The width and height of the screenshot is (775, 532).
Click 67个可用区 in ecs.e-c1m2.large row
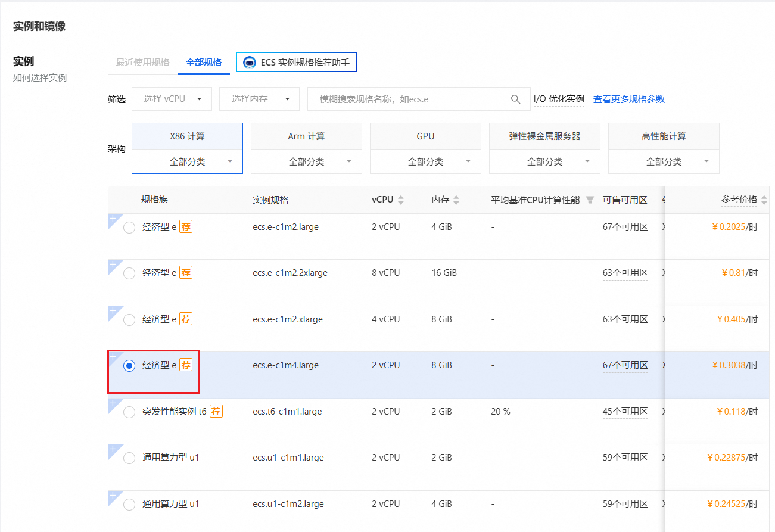[x=625, y=227]
